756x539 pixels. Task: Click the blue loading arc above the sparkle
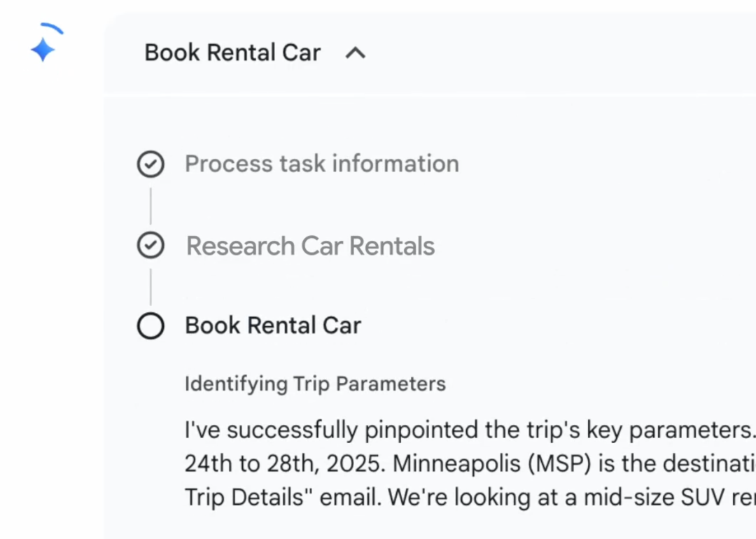coord(53,28)
